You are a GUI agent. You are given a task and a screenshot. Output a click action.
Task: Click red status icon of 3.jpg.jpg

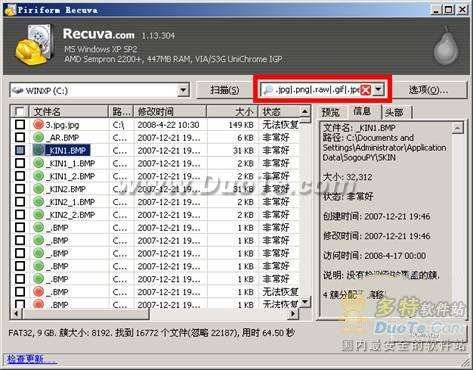click(39, 125)
